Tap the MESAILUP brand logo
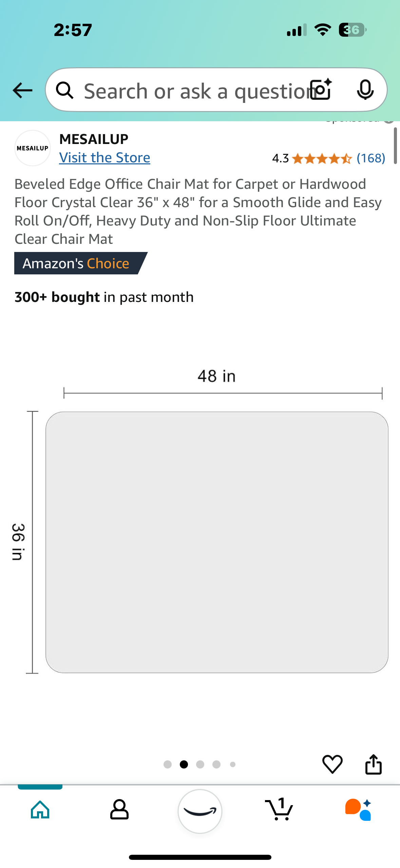The width and height of the screenshot is (400, 868). point(33,148)
